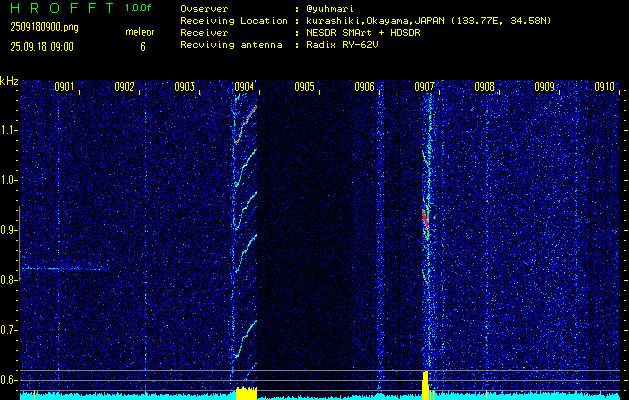Click the magenta meteor echo near 0907
Image resolution: width=629 pixels, height=400 pixels.
tap(425, 219)
